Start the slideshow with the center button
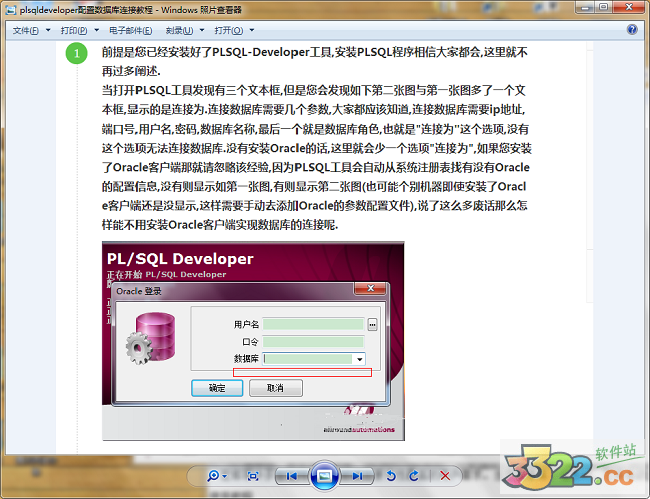The image size is (650, 499). coord(324,475)
